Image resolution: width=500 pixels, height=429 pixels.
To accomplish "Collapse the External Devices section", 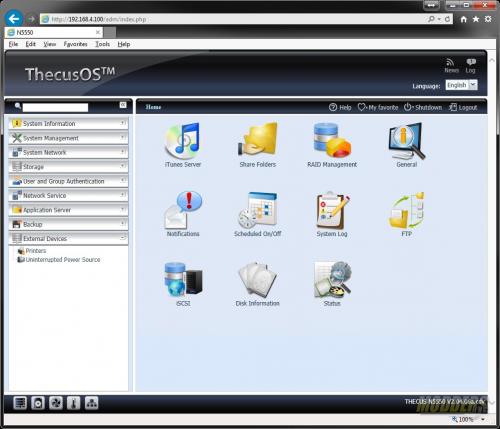I will click(x=68, y=238).
